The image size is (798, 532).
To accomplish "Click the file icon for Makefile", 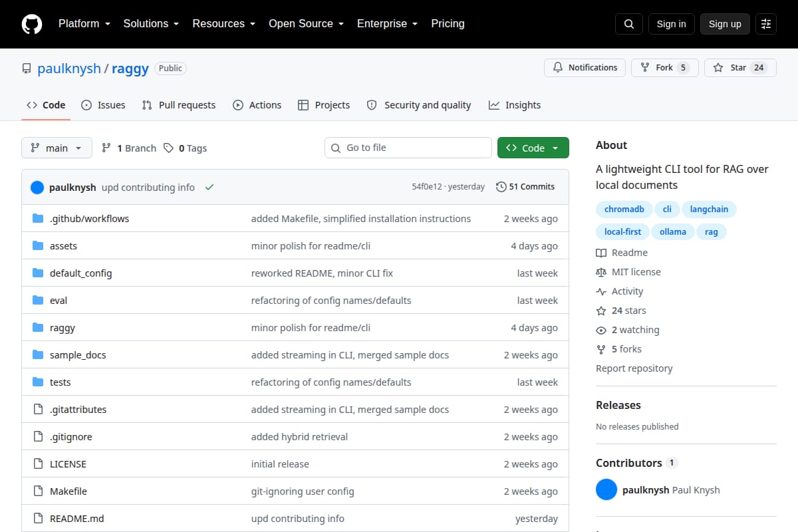I will [38, 491].
